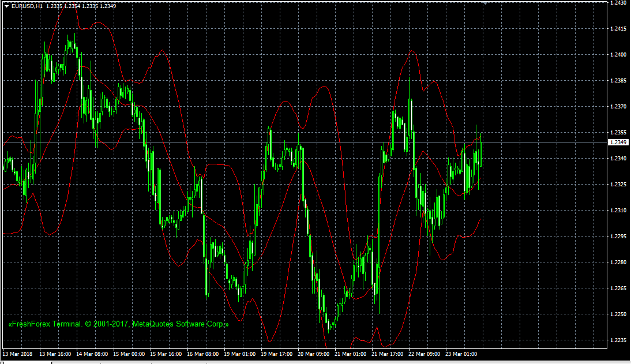Click the current price label 1.2349

tap(618, 142)
